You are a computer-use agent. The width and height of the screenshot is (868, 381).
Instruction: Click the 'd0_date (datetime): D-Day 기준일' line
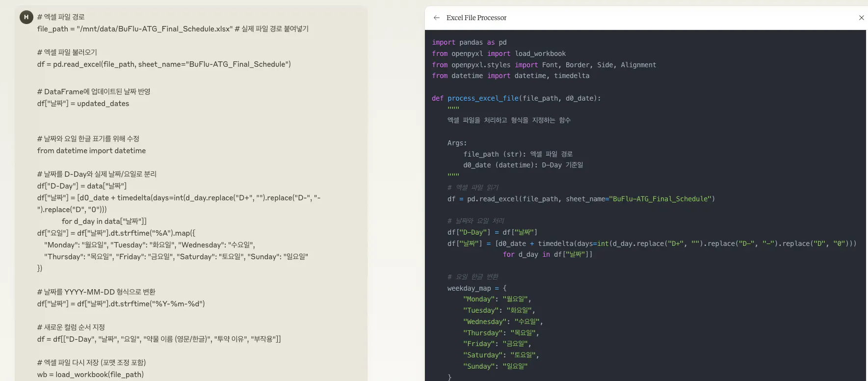point(523,165)
